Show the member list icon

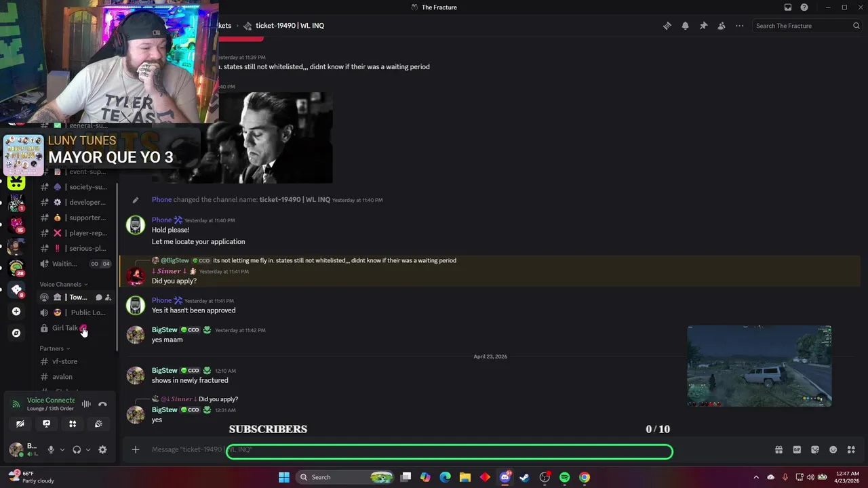pos(722,26)
